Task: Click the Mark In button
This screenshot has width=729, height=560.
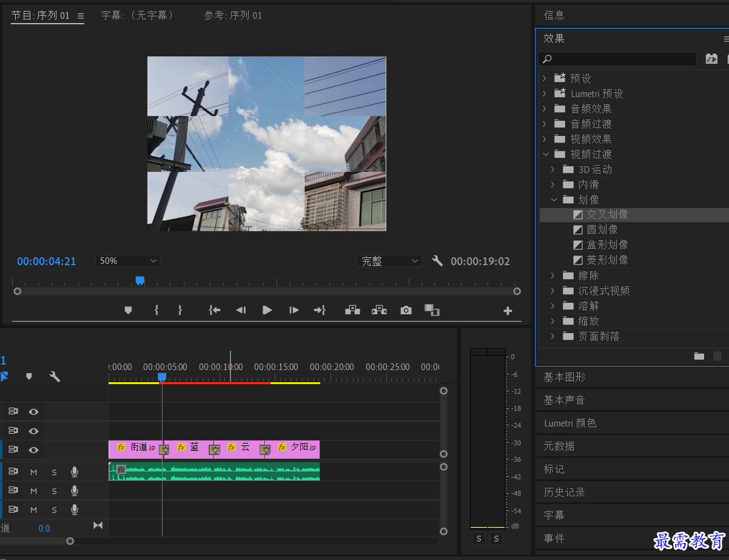Action: coord(156,310)
